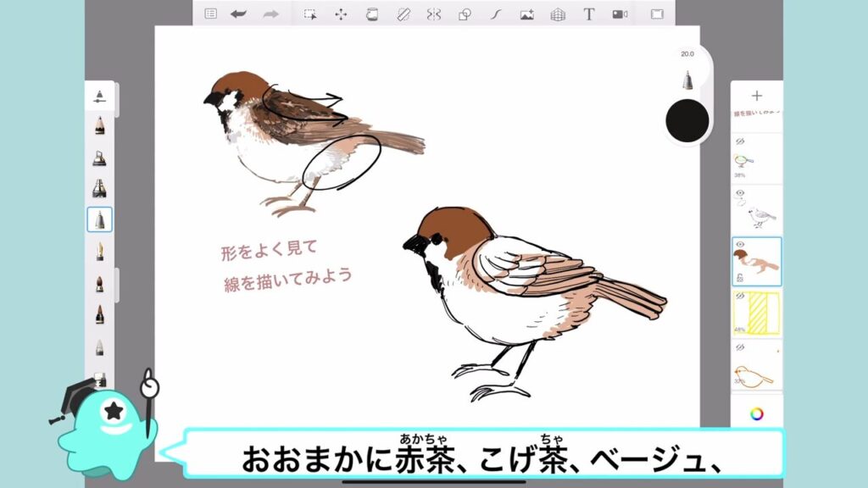
Task: Switch to full-screen canvas mode
Action: click(x=657, y=14)
